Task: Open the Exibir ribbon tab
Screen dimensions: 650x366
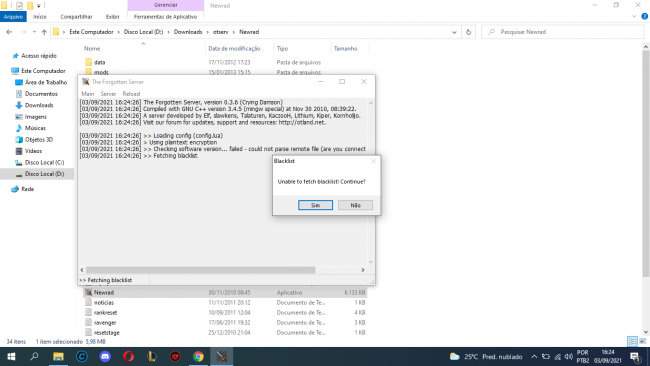Action: [x=112, y=17]
